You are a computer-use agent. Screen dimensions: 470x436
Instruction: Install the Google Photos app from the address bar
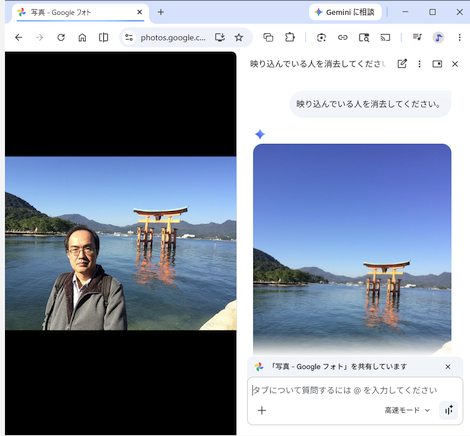point(220,38)
